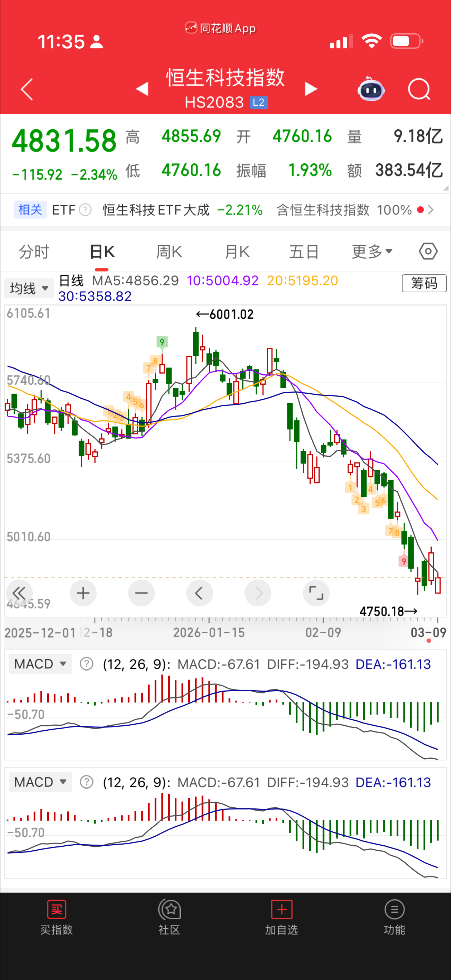Select the 日K tab
Image resolution: width=451 pixels, height=980 pixels.
point(102,251)
